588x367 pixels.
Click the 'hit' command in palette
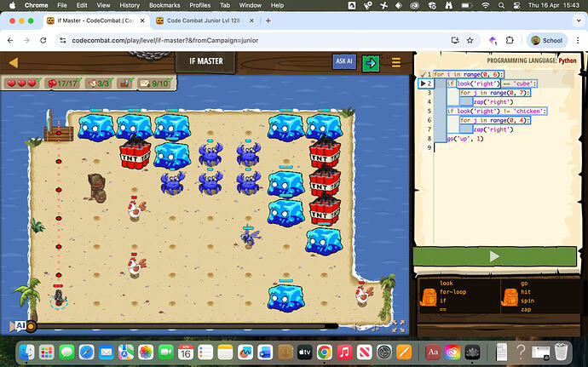pyautogui.click(x=526, y=292)
